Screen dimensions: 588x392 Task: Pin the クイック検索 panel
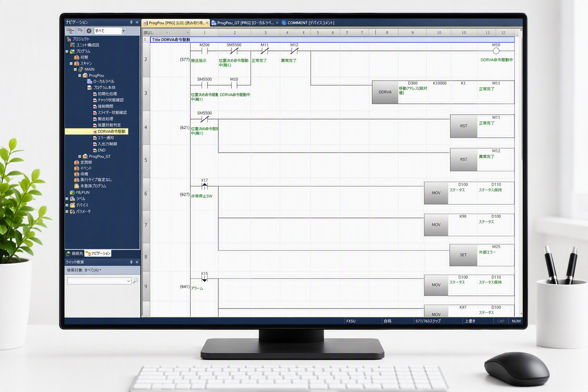click(131, 262)
